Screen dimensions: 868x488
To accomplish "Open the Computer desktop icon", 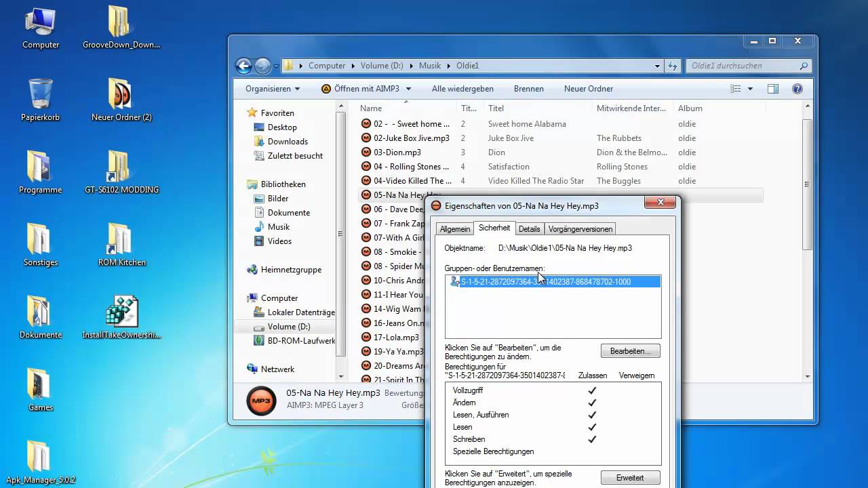I will tap(41, 27).
